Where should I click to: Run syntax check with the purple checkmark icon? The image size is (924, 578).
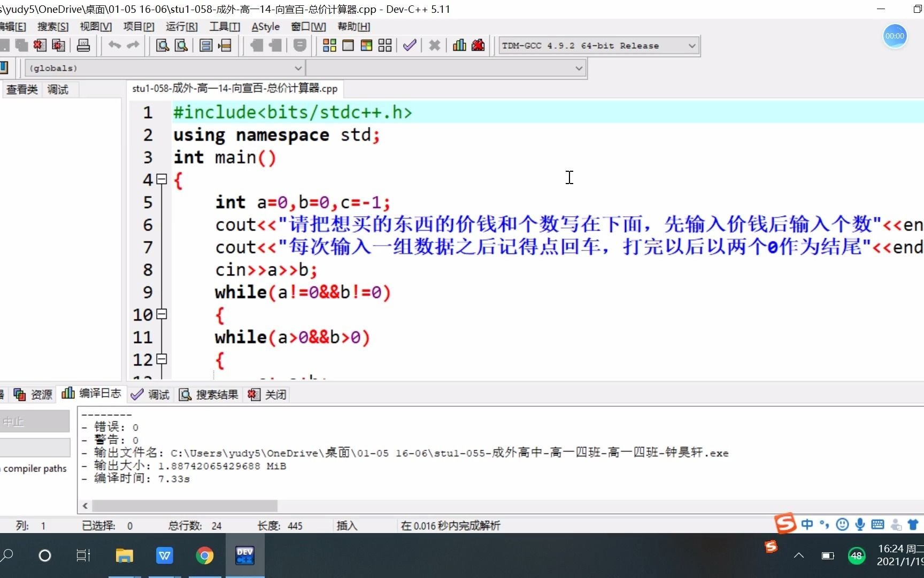tap(409, 45)
